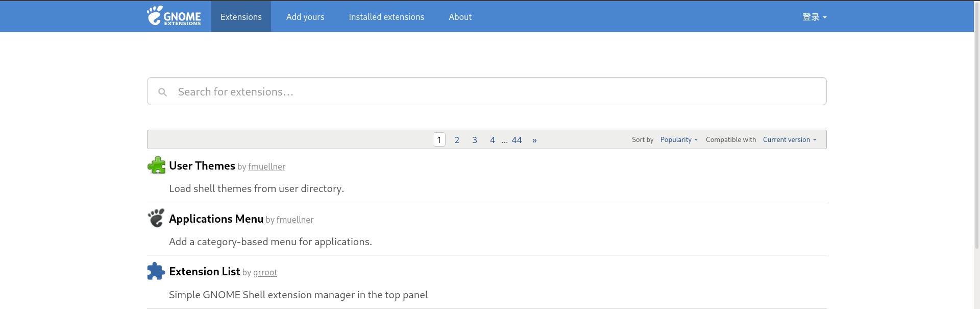Open the Applications Menu extension
The width and height of the screenshot is (980, 309).
[x=216, y=219]
